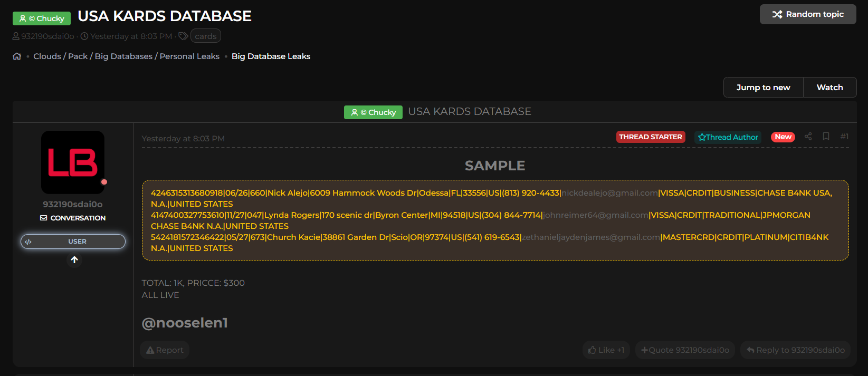Viewport: 868px width, 376px height.
Task: Click the Reply button on the post
Action: pyautogui.click(x=795, y=350)
